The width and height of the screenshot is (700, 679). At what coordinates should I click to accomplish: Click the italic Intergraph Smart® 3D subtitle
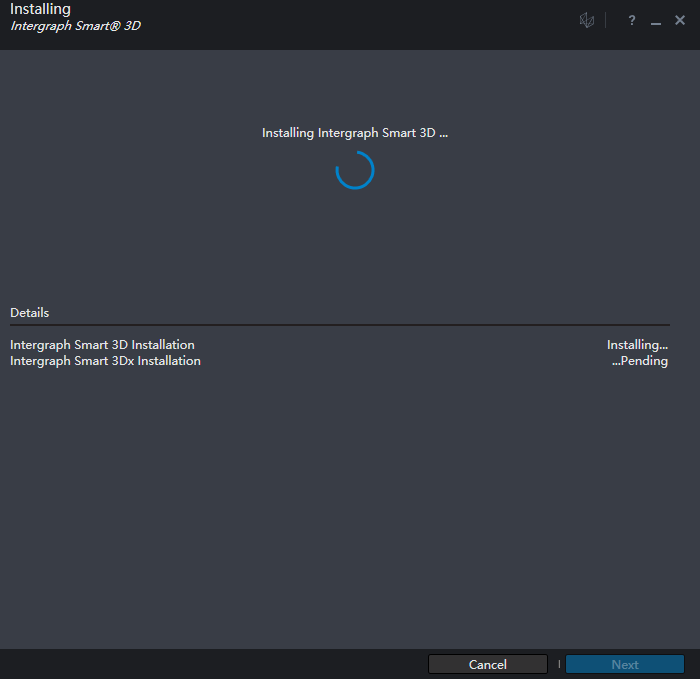click(x=75, y=26)
